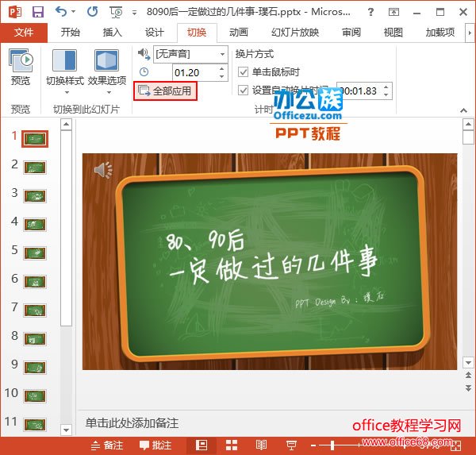Repeat the last action with the redo icon
This screenshot has height=455, width=476.
(92, 12)
